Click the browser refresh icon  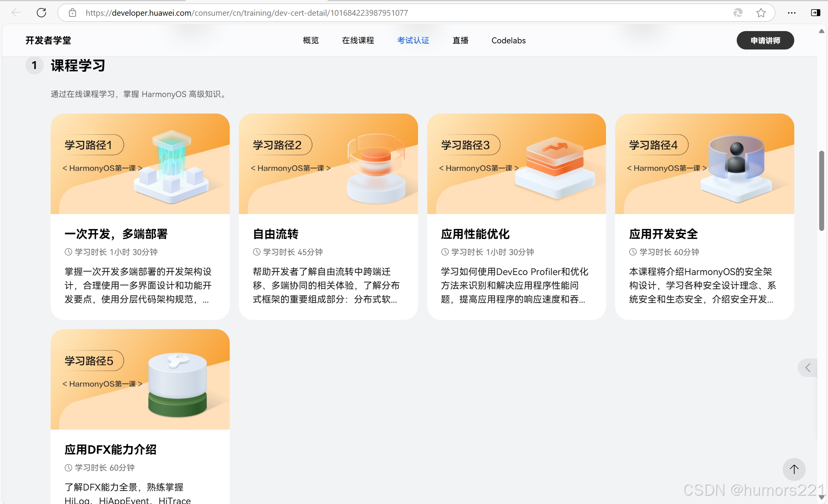coord(41,13)
